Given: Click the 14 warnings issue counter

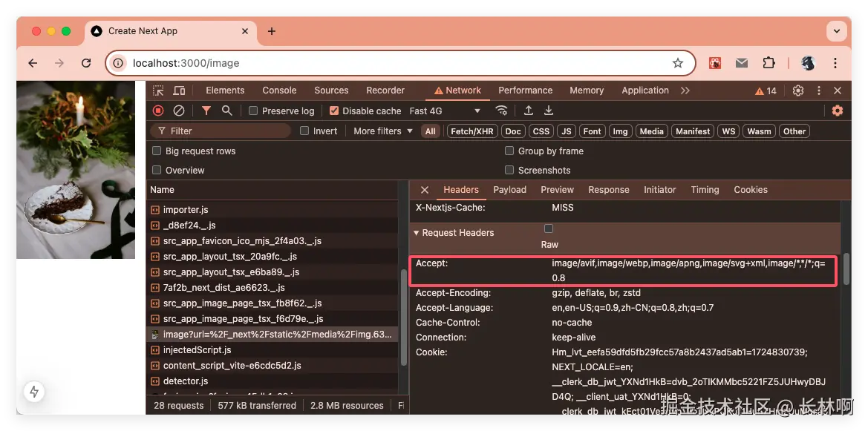Looking at the screenshot, I should pyautogui.click(x=767, y=91).
